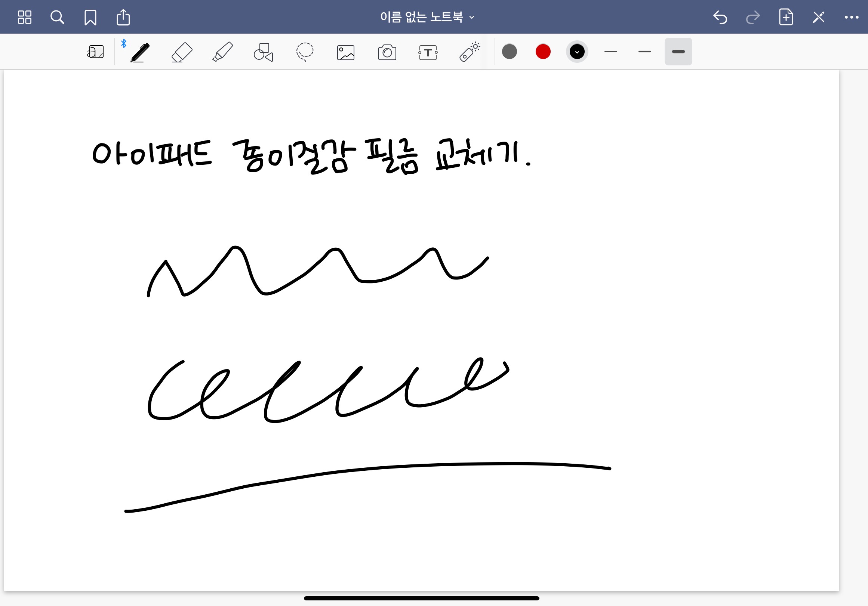This screenshot has width=868, height=606.
Task: Select the Eraser tool
Action: click(x=182, y=52)
